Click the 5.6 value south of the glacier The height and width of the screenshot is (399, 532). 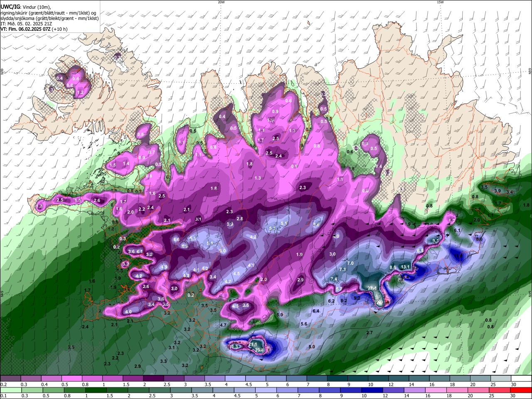click(304, 324)
